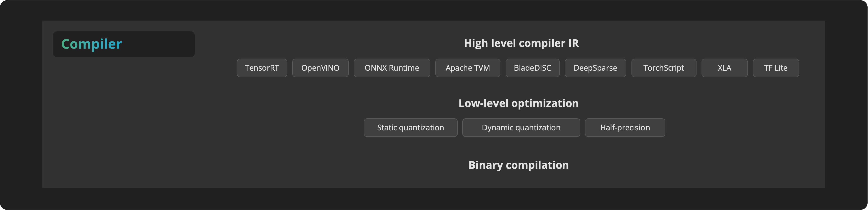868x210 pixels.
Task: Click the Compiler title label
Action: (91, 44)
